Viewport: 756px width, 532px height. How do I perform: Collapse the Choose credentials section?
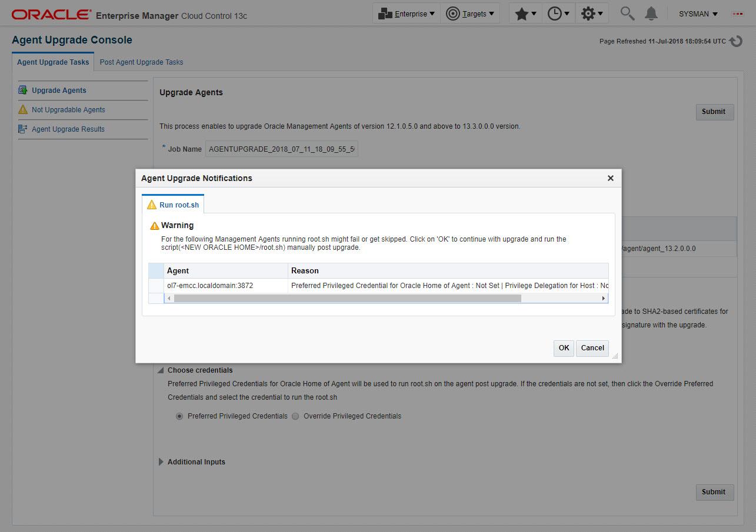click(160, 370)
